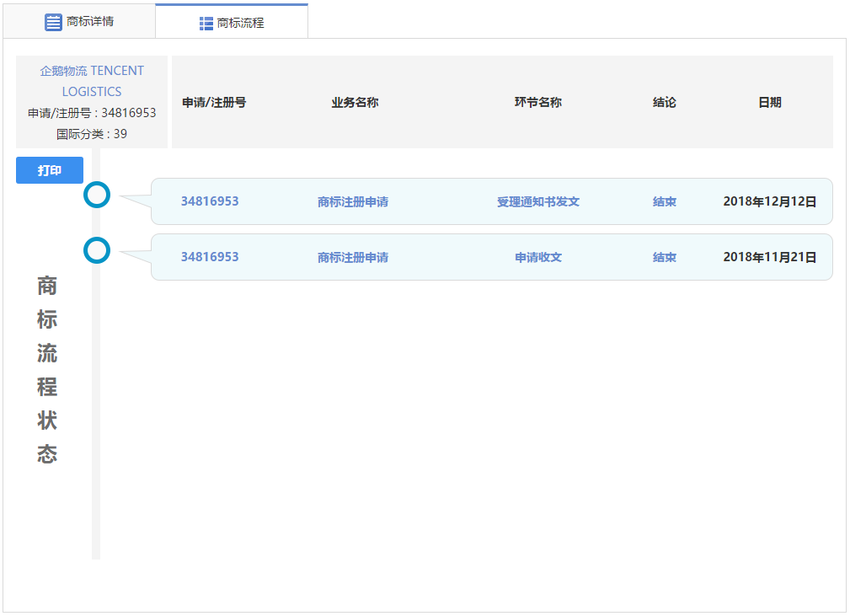The height and width of the screenshot is (616, 850).
Task: Click the 环节名称 column header
Action: (x=538, y=103)
